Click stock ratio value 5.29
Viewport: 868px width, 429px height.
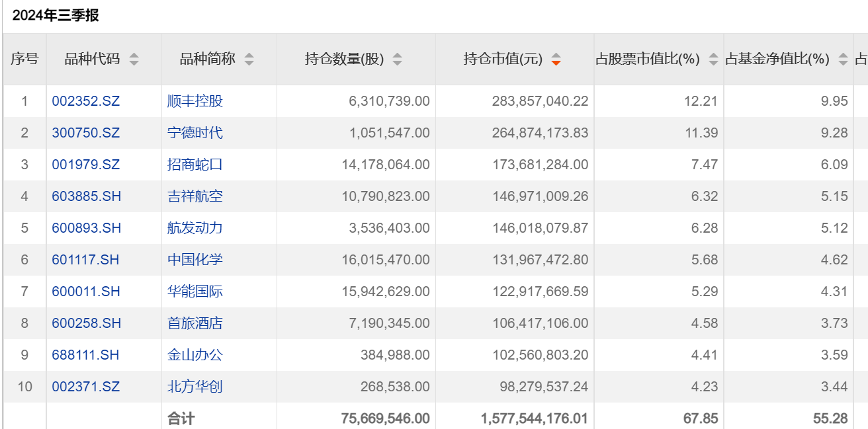tap(705, 292)
